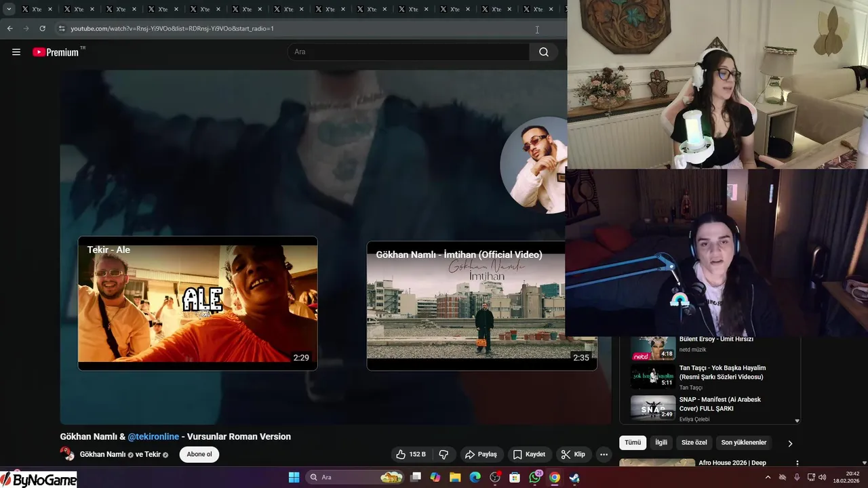Image resolution: width=868 pixels, height=488 pixels.
Task: Click the circular channel avatar end card
Action: [x=534, y=165]
